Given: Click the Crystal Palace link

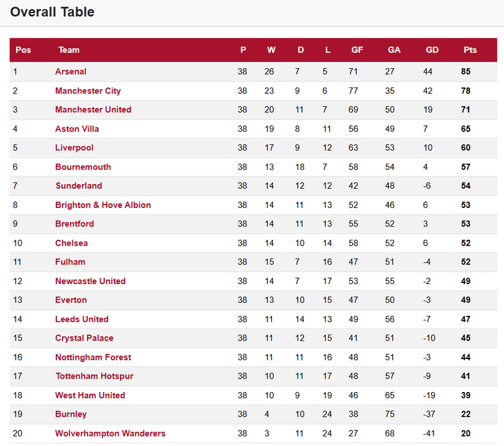Looking at the screenshot, I should [84, 337].
